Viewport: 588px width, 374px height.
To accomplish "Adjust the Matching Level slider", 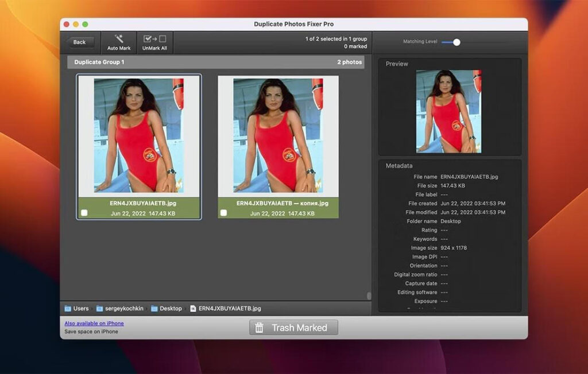I will pyautogui.click(x=457, y=41).
